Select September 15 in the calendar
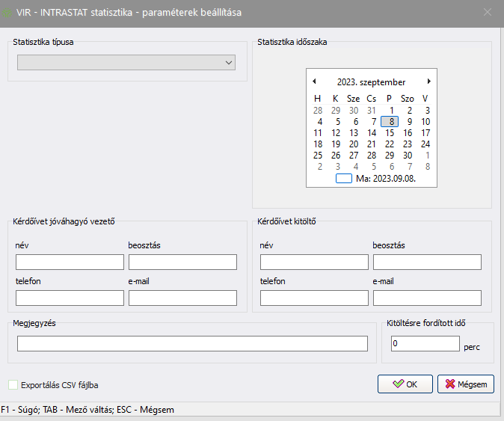The image size is (504, 421). click(x=390, y=133)
